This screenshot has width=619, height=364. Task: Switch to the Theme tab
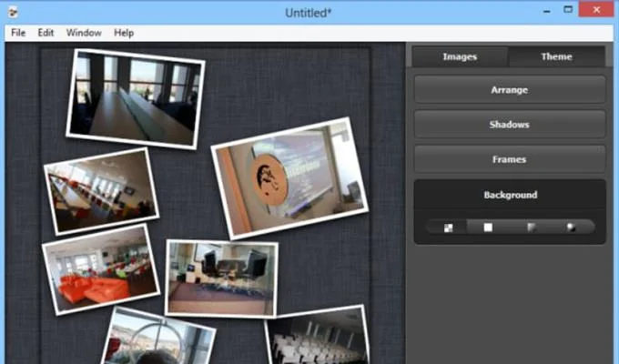(x=556, y=56)
